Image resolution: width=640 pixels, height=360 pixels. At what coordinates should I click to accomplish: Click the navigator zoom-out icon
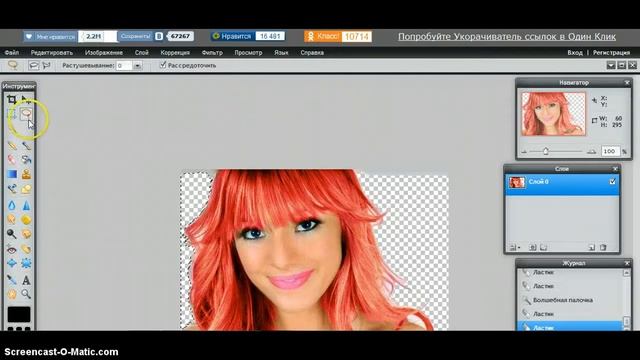pyautogui.click(x=524, y=151)
